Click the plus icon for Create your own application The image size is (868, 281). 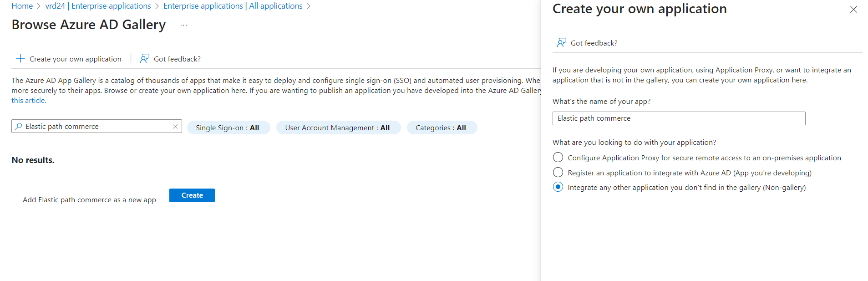click(x=20, y=59)
